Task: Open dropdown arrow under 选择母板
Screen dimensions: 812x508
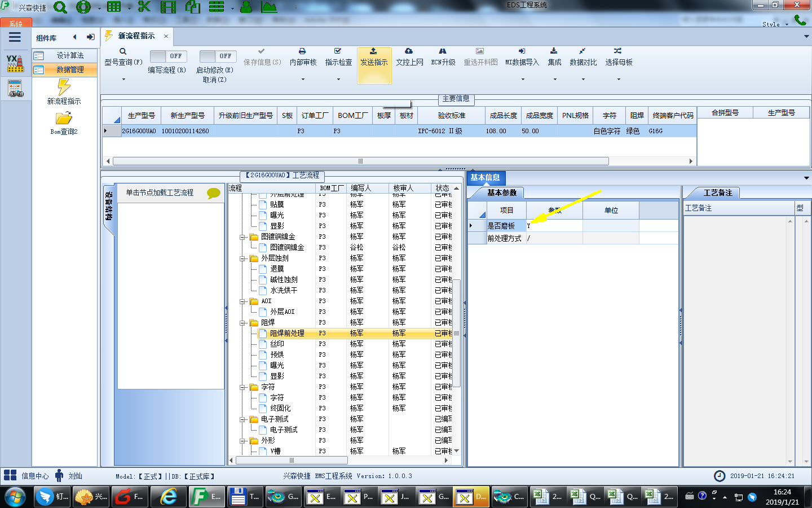Action: [619, 79]
